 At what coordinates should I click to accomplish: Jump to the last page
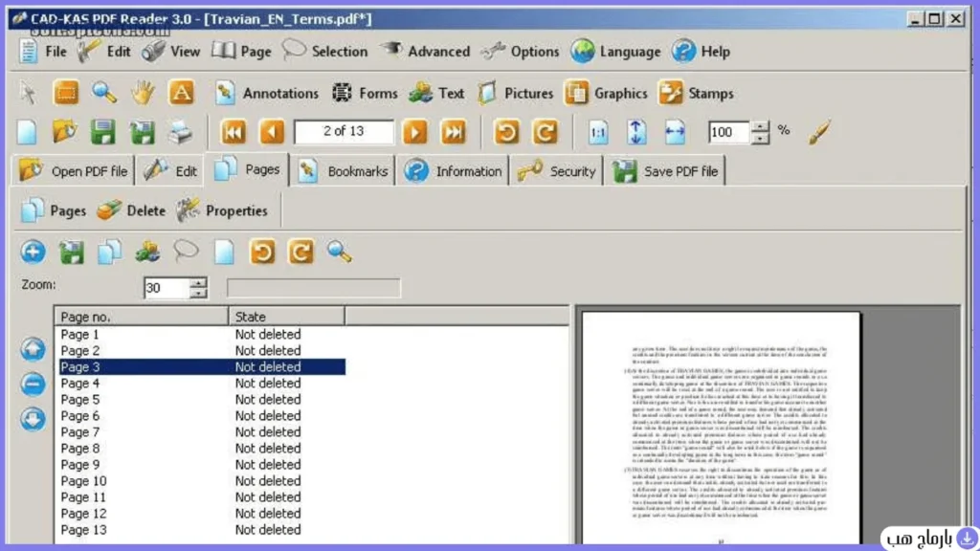coord(454,132)
